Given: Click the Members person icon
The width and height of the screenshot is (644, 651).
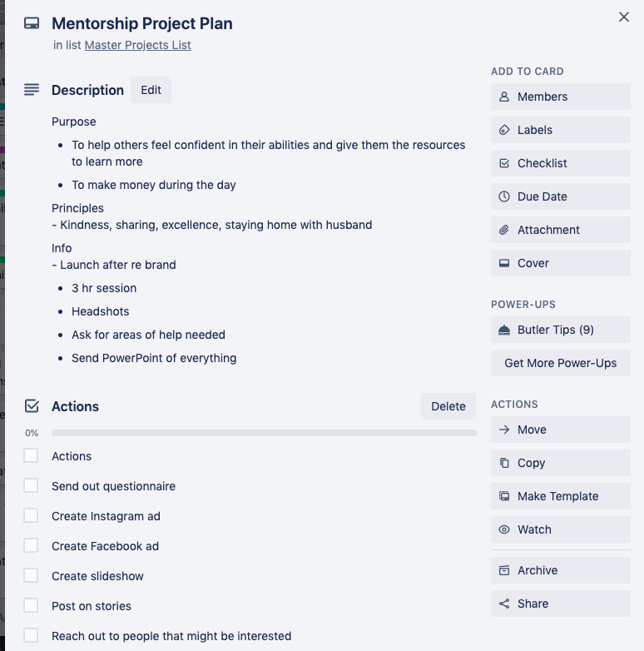Looking at the screenshot, I should pyautogui.click(x=504, y=97).
